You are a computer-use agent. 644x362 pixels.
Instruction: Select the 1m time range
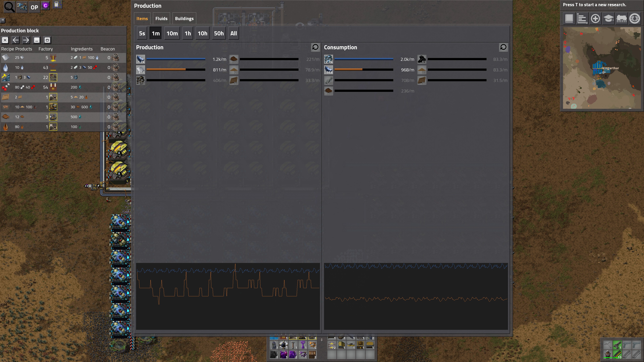156,33
